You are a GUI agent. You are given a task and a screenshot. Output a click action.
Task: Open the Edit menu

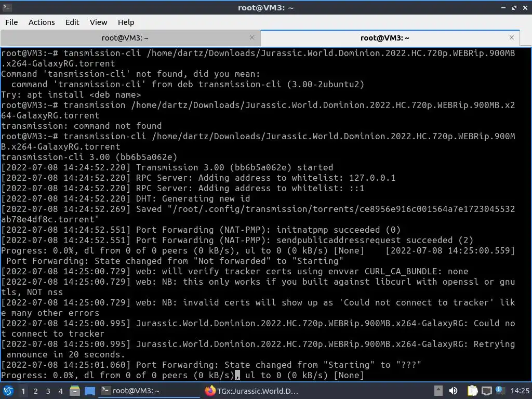(x=72, y=22)
